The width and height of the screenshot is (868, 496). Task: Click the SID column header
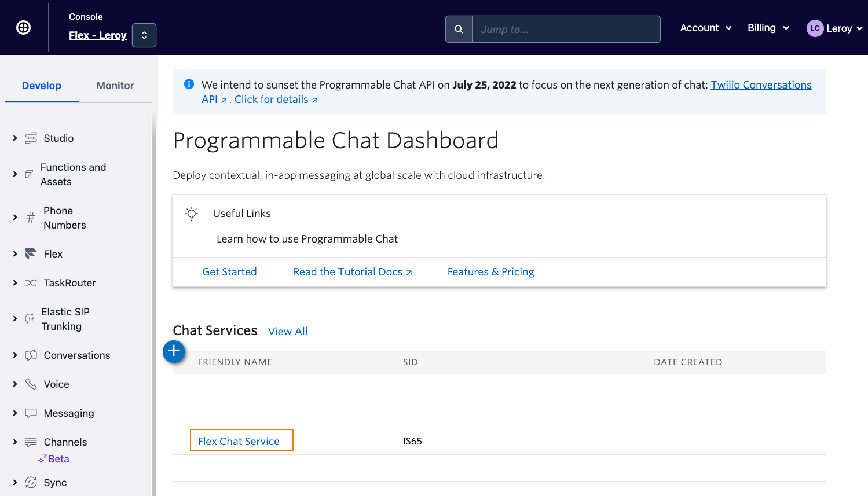tap(411, 362)
